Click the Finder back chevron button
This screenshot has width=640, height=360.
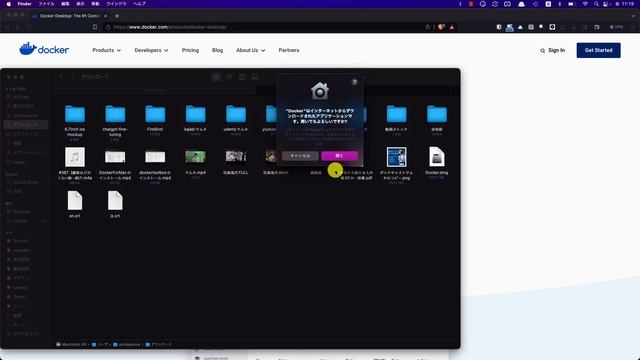click(x=61, y=77)
